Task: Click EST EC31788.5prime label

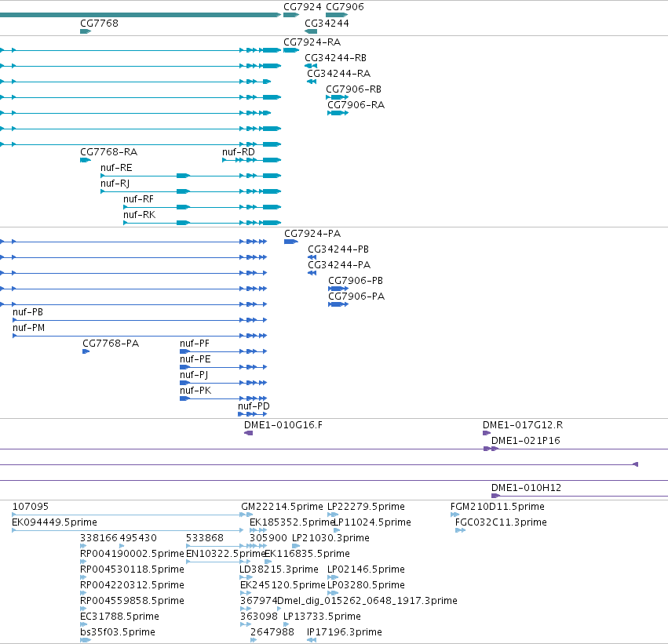Action: point(120,617)
